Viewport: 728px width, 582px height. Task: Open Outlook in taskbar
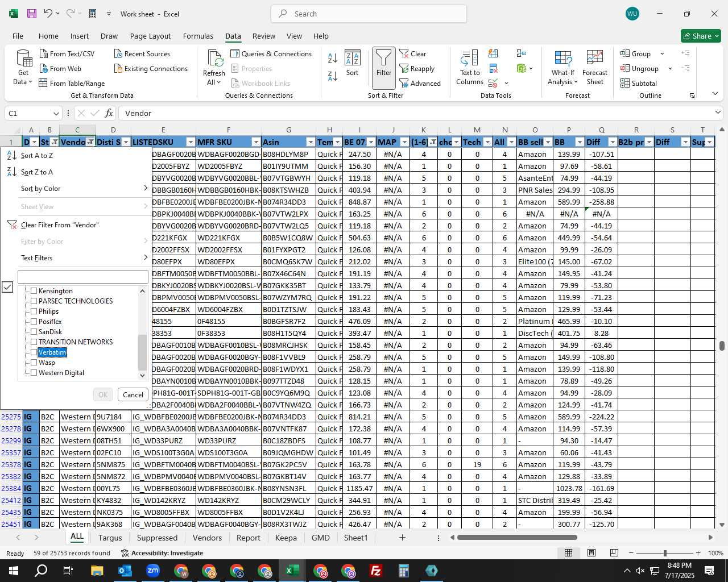click(125, 571)
